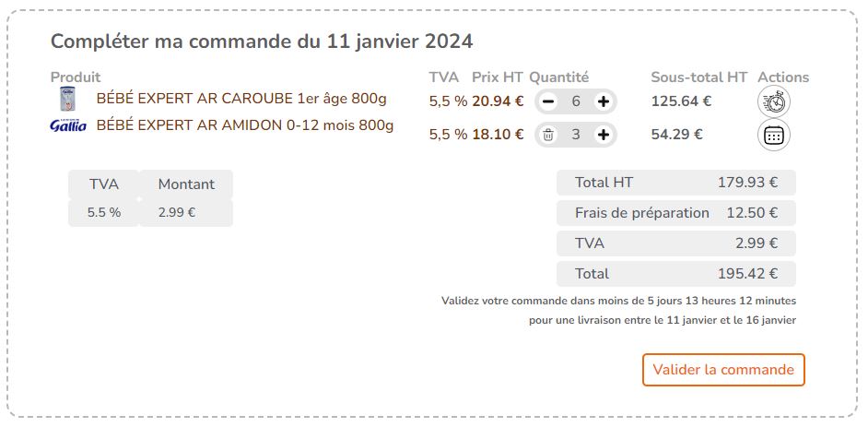The image size is (868, 439).
Task: Click the Valider la commande button
Action: [723, 370]
